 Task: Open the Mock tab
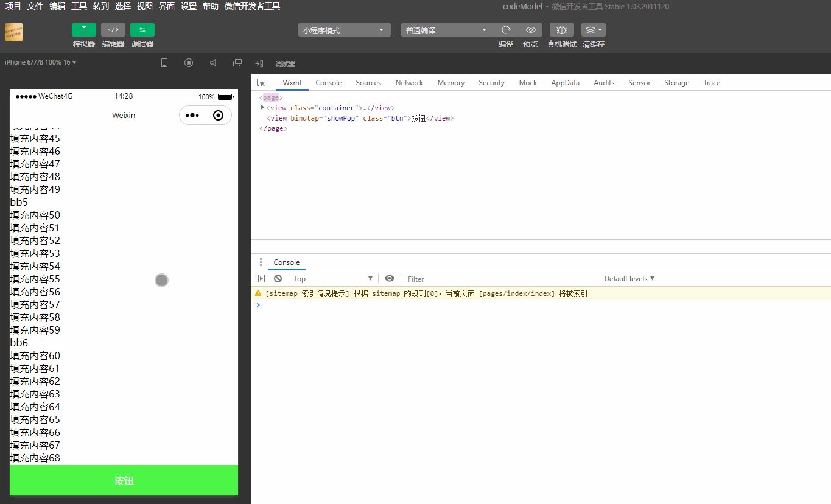coord(528,83)
